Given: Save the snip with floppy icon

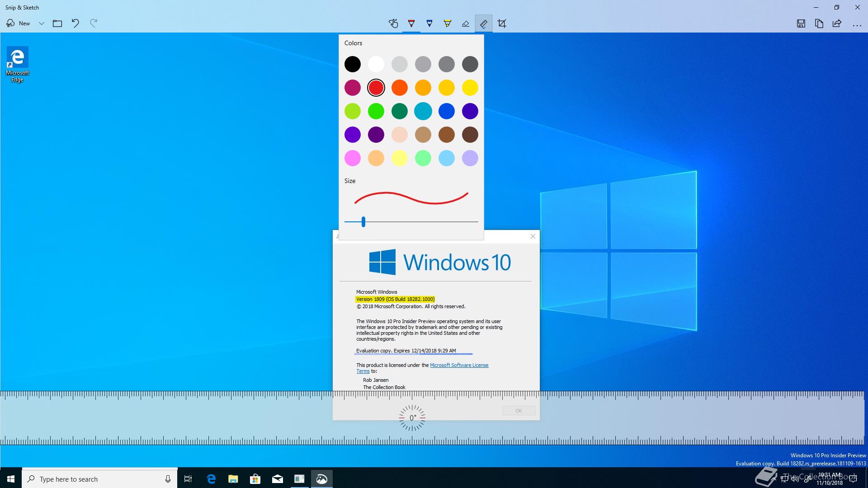Looking at the screenshot, I should coord(801,23).
